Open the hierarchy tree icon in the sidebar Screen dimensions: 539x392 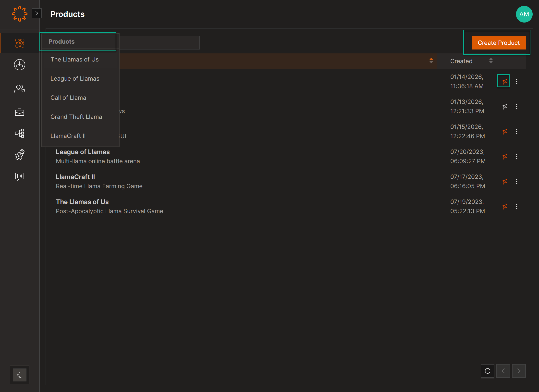(x=20, y=134)
